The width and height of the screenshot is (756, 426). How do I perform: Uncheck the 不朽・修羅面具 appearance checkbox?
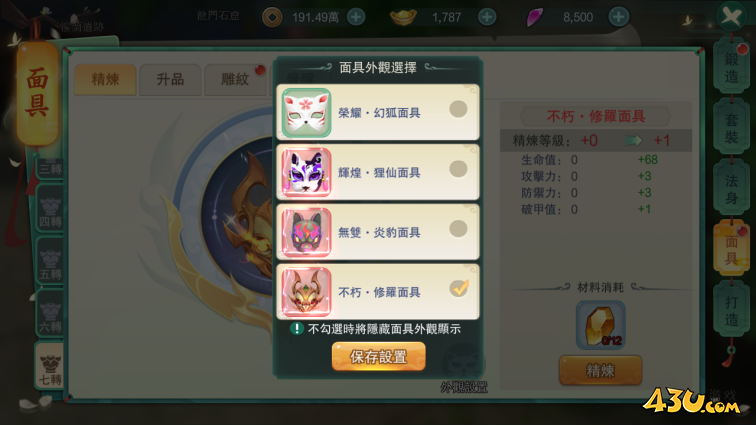pos(459,288)
